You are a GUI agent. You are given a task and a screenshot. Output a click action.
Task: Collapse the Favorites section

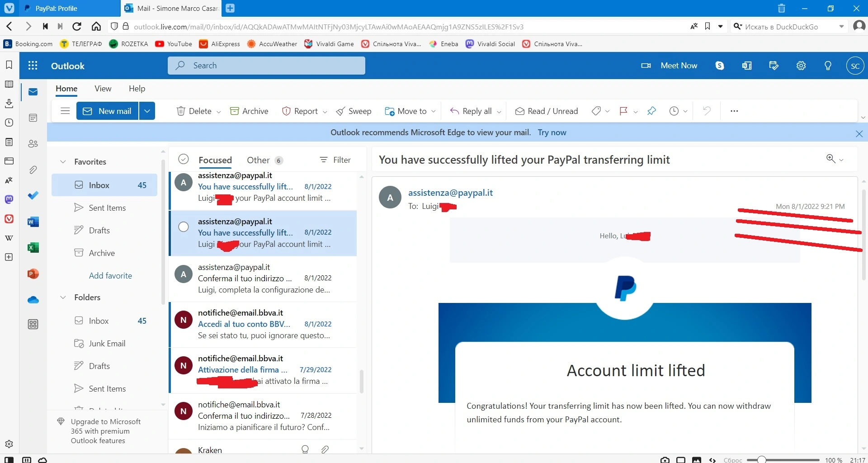coord(63,162)
